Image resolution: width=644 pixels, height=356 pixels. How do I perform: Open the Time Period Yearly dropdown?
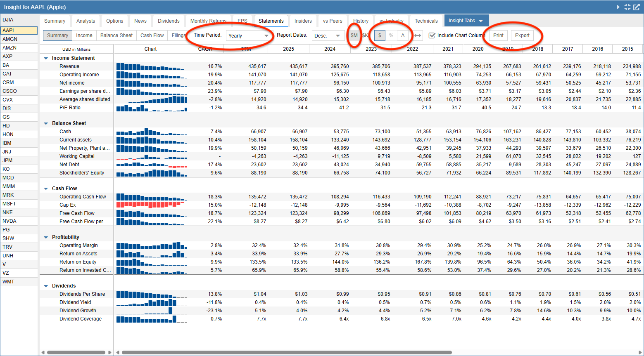(248, 36)
